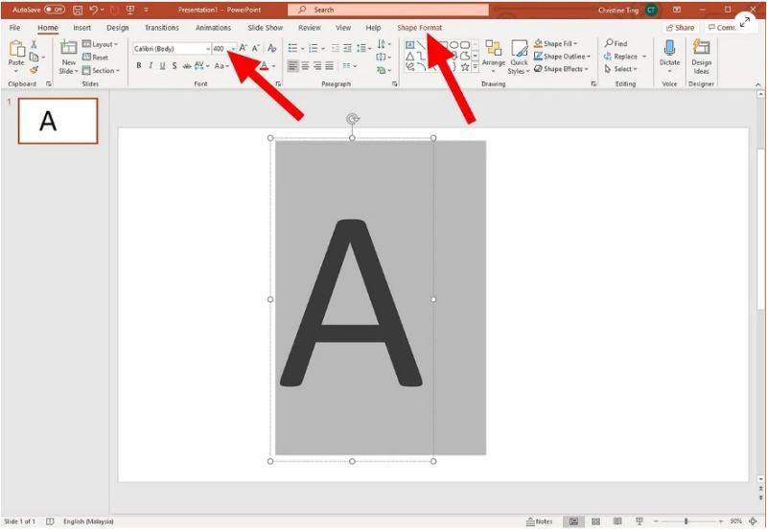Screen dimensions: 767x532
Task: Toggle bold formatting
Action: pos(139,65)
